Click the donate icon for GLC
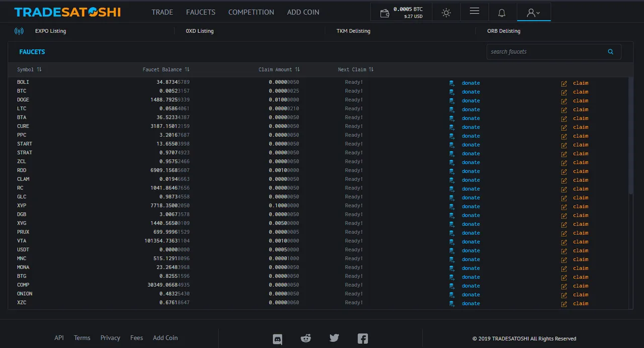The image size is (644, 348). (452, 198)
